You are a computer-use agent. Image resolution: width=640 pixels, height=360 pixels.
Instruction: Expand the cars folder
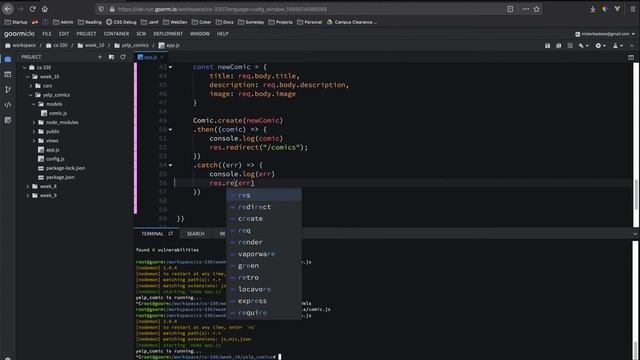pyautogui.click(x=31, y=86)
